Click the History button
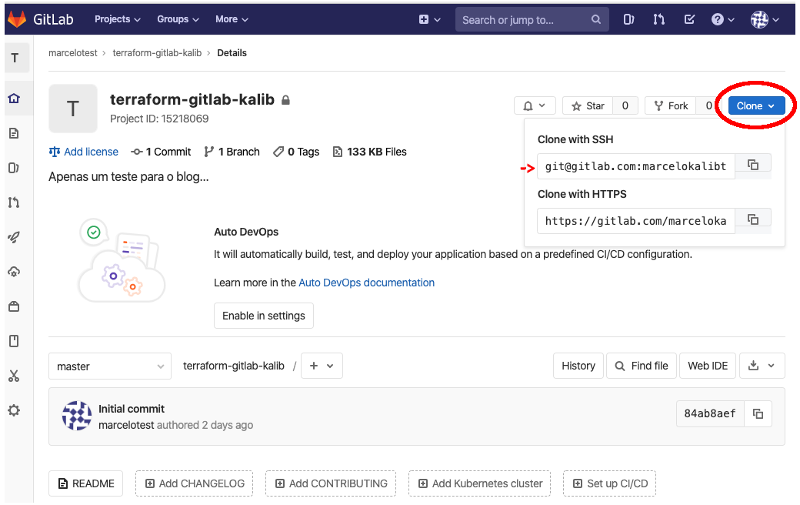This screenshot has width=800, height=505. (578, 366)
